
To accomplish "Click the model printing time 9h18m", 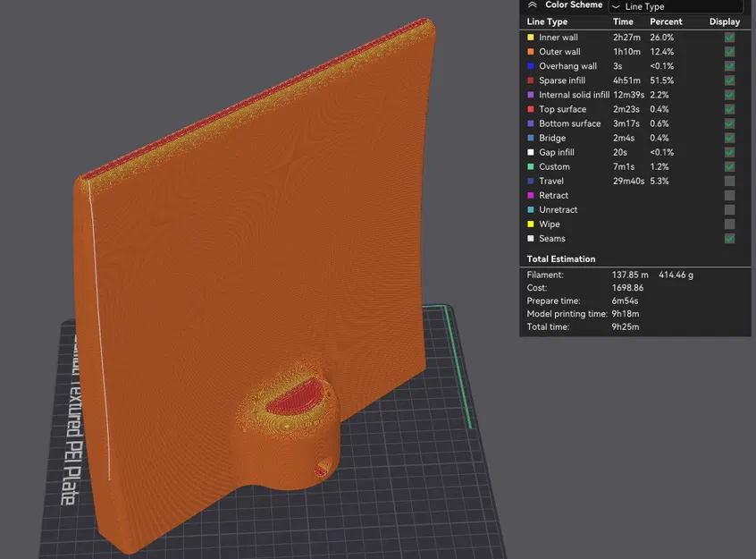I will (626, 314).
